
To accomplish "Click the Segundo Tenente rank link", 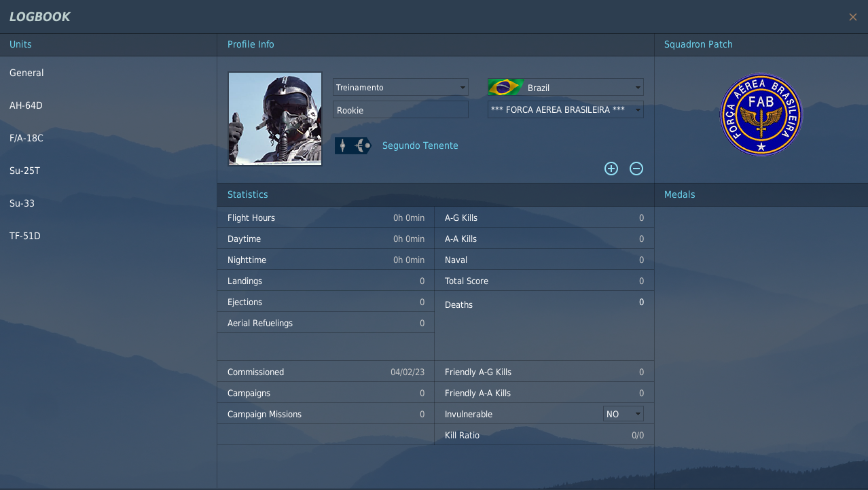I will [x=420, y=145].
